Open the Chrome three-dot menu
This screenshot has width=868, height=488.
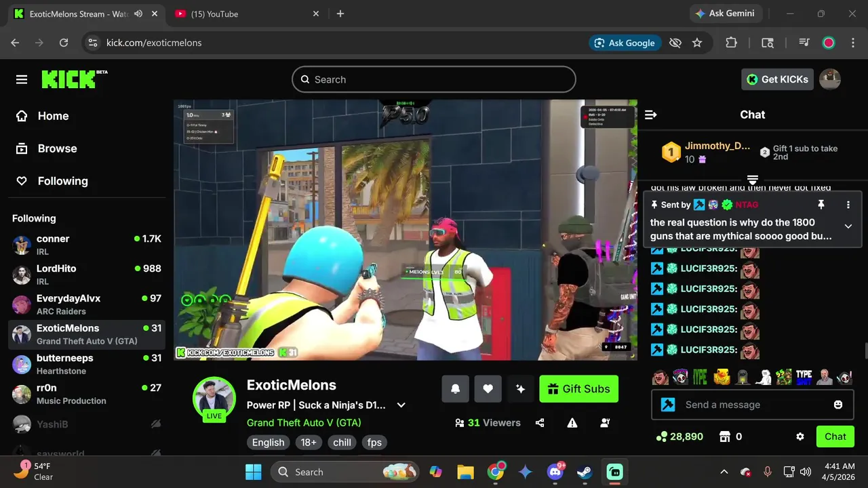853,43
